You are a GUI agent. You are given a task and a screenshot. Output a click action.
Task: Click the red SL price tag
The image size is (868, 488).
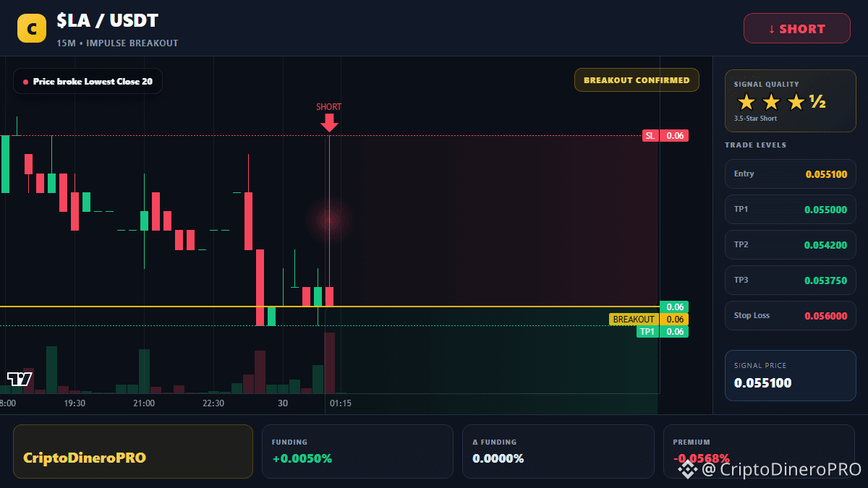[665, 135]
